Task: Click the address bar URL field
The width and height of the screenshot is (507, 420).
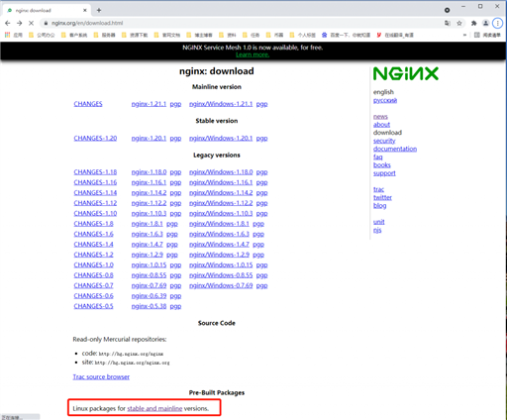Action: (x=245, y=23)
